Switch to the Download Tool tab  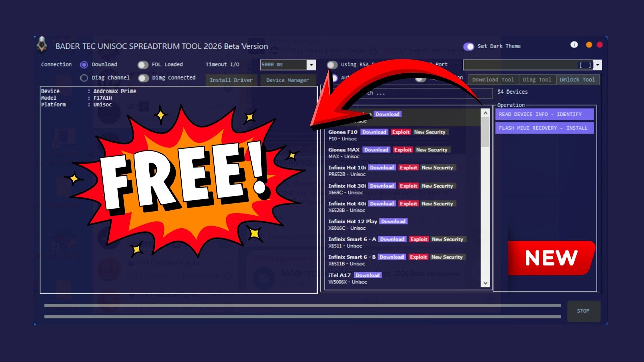click(493, 80)
